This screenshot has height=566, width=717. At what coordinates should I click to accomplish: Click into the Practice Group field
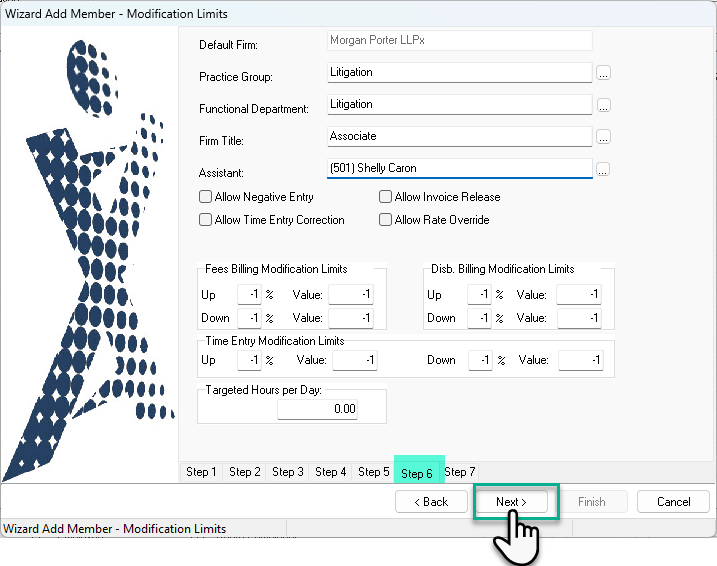pyautogui.click(x=460, y=73)
